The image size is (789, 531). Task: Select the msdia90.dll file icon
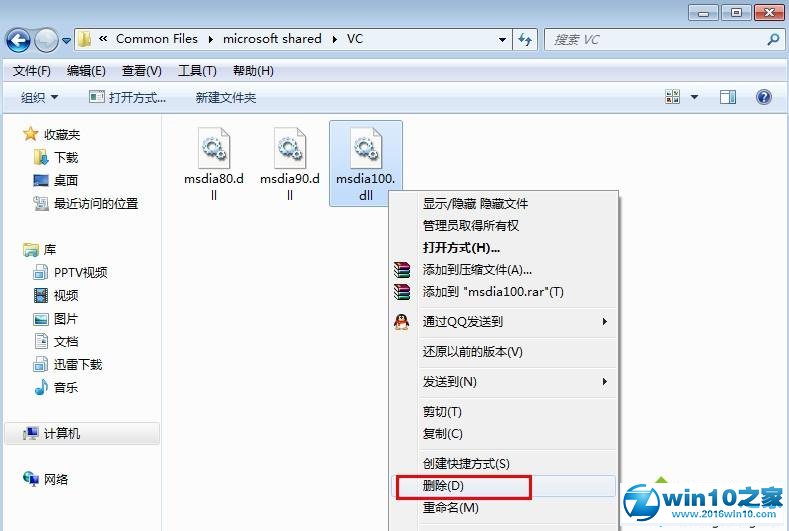pos(290,149)
